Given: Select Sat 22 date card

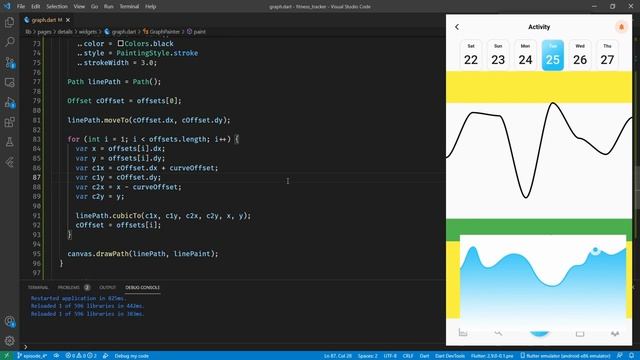Looking at the screenshot, I should [471, 55].
